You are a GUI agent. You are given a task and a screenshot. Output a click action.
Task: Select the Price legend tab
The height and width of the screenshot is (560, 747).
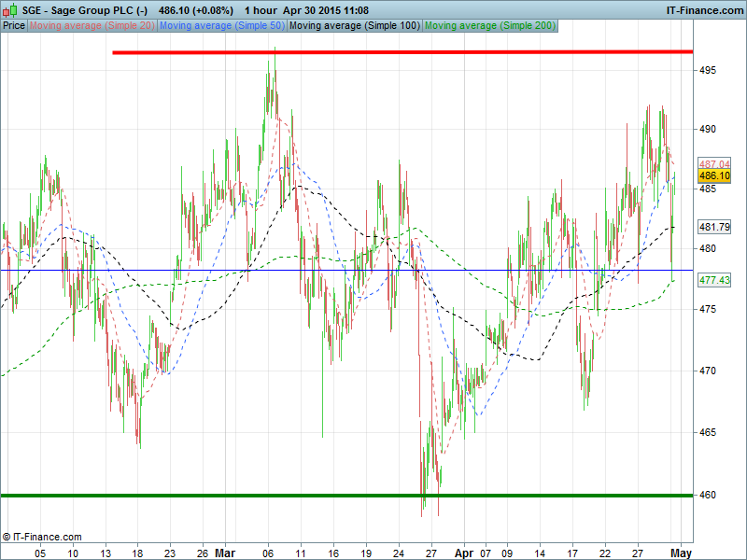pyautogui.click(x=14, y=25)
